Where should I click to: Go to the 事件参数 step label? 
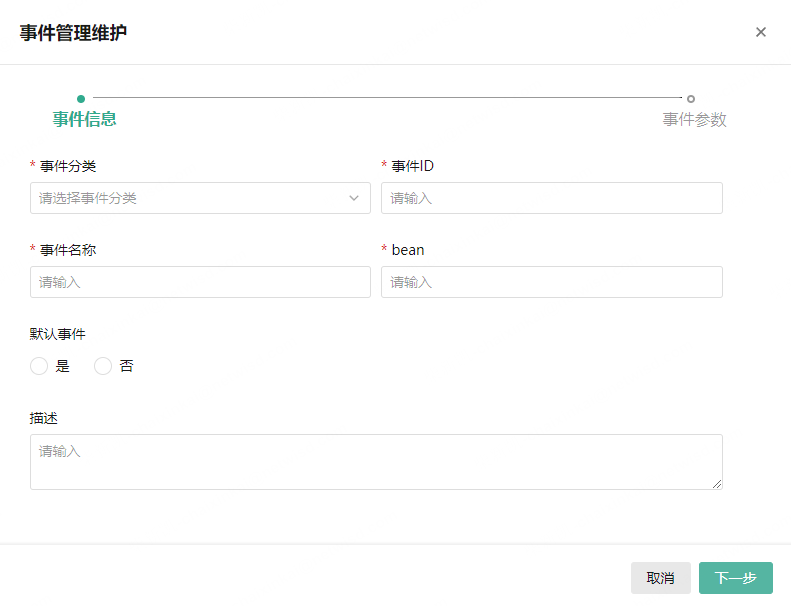pyautogui.click(x=694, y=120)
